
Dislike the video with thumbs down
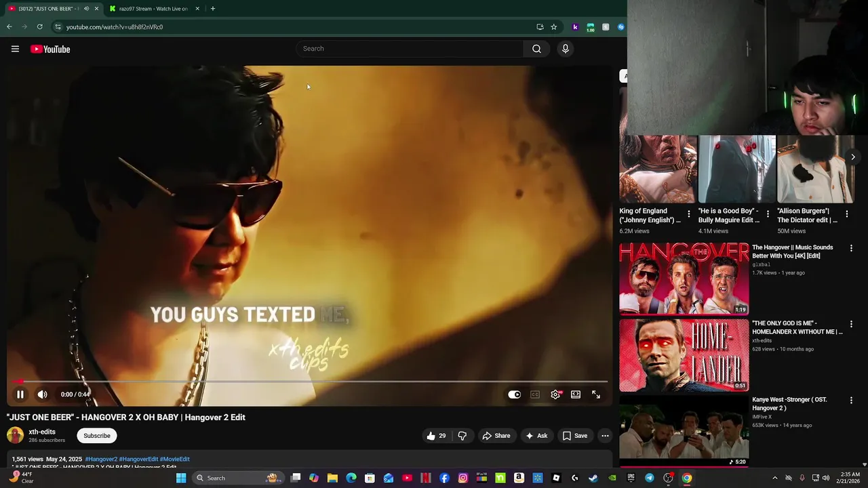pos(462,436)
